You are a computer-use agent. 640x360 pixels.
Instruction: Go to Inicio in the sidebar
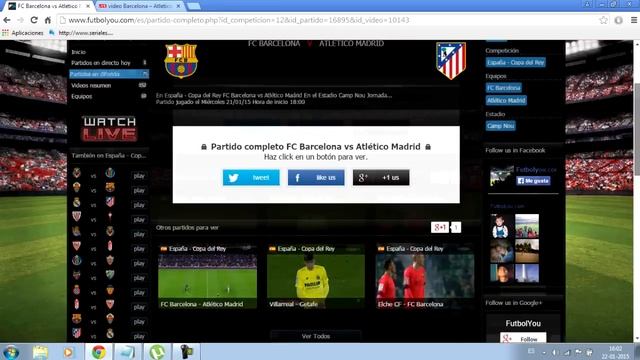point(78,52)
